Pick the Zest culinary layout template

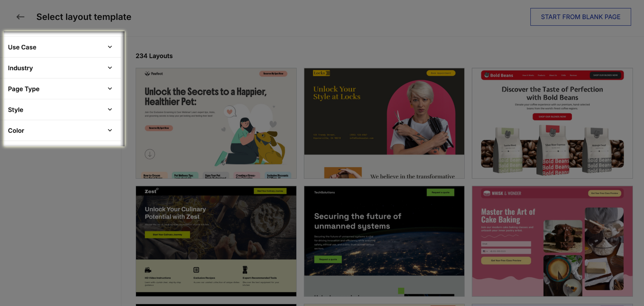[216, 241]
